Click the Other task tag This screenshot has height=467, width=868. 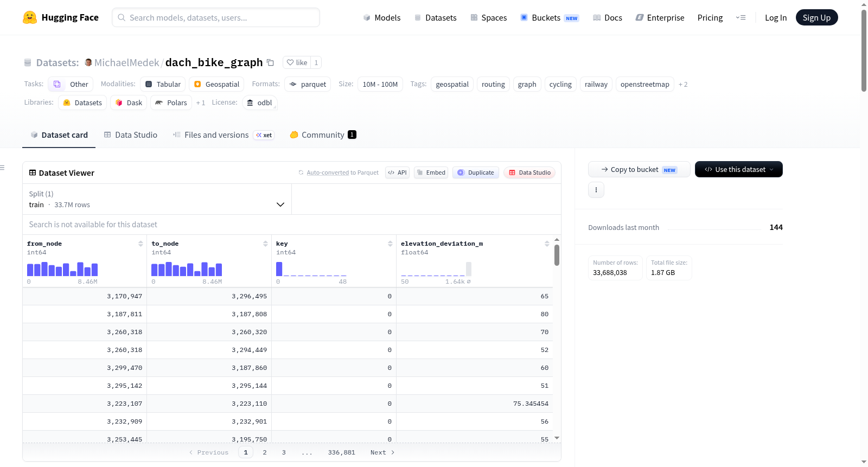click(71, 84)
